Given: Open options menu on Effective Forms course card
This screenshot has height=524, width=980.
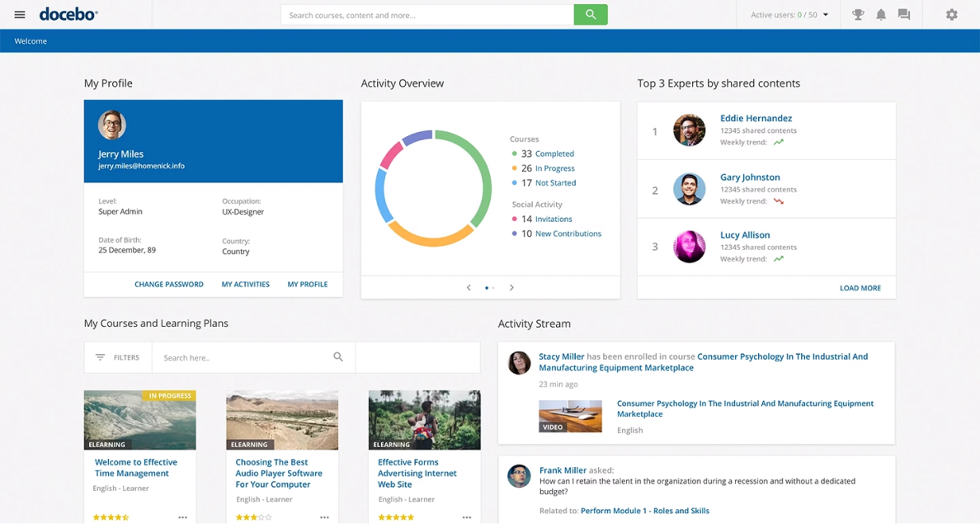Looking at the screenshot, I should (467, 517).
